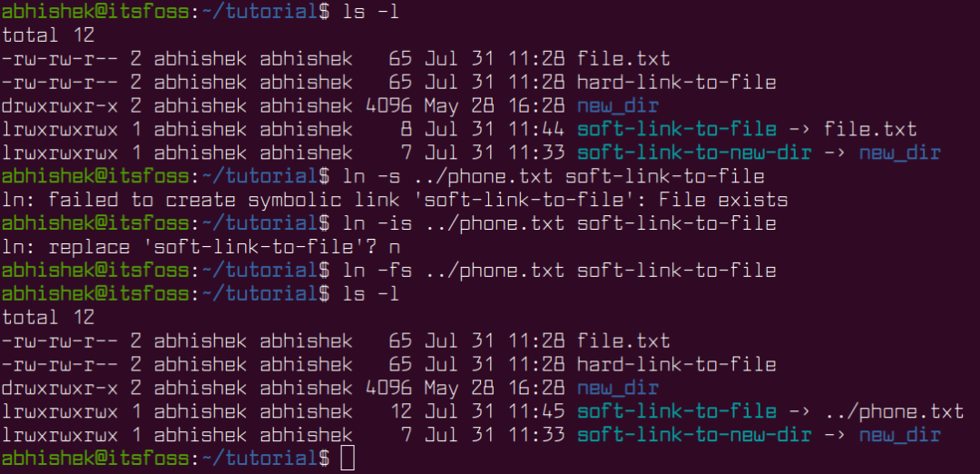Image resolution: width=980 pixels, height=474 pixels.
Task: Click new_dir target of last symlink line
Action: (x=899, y=435)
